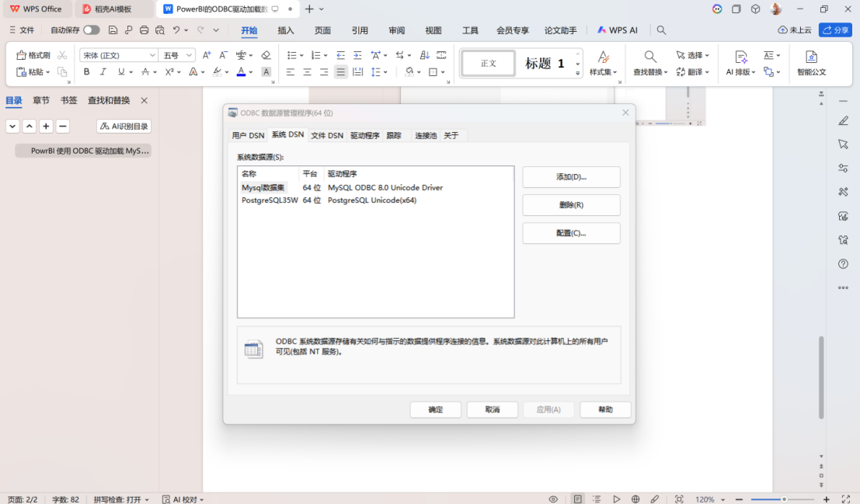Screen dimensions: 860x504
Task: Click the save icon in quick toolbar
Action: 113,30
